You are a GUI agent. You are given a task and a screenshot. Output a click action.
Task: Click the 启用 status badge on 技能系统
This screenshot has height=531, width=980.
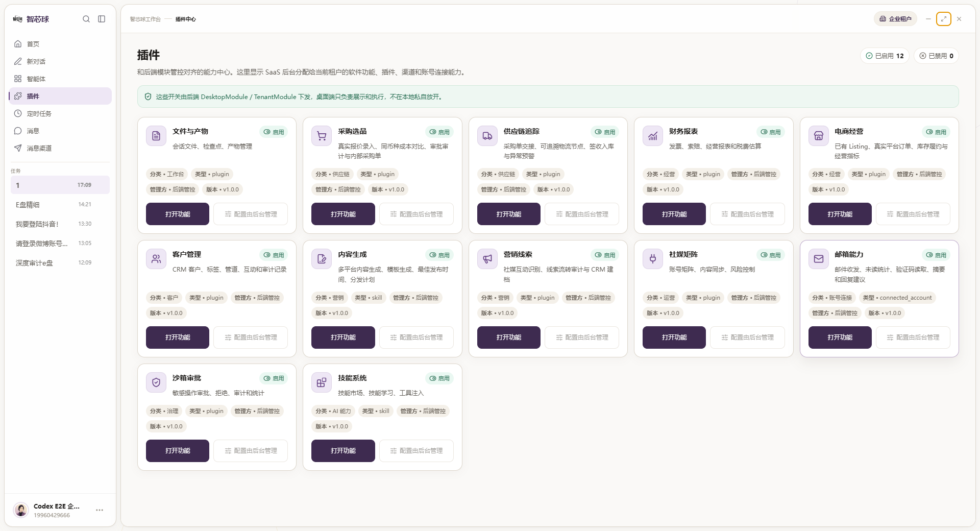[x=439, y=378]
